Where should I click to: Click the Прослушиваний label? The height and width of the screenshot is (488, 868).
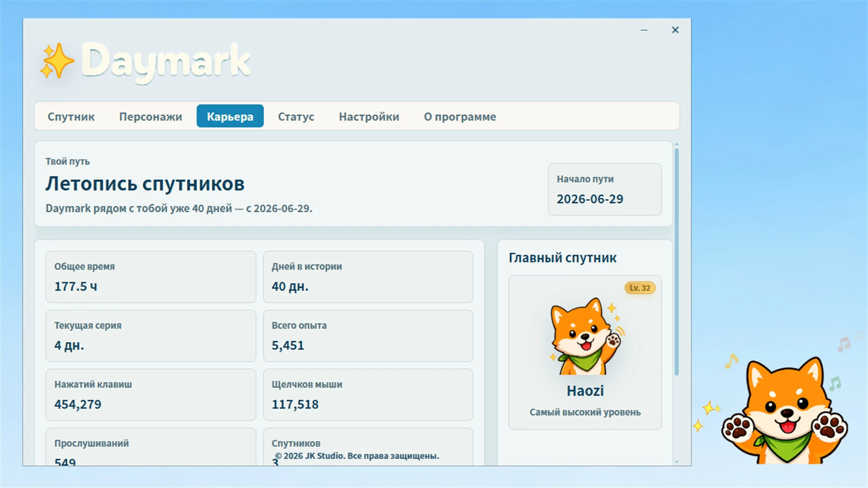92,443
